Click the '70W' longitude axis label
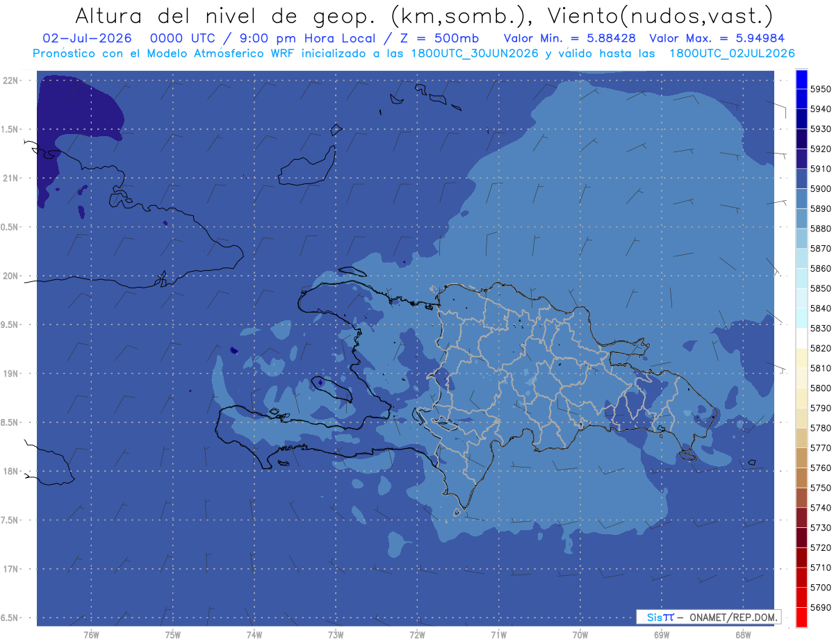 click(x=580, y=634)
